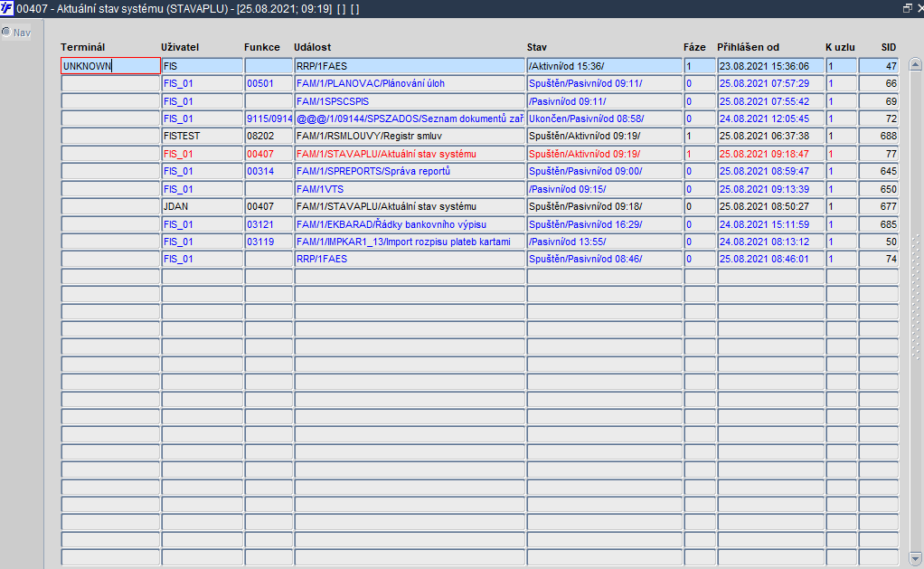924x569 pixels.
Task: Click SID value 688
Action: (878, 136)
